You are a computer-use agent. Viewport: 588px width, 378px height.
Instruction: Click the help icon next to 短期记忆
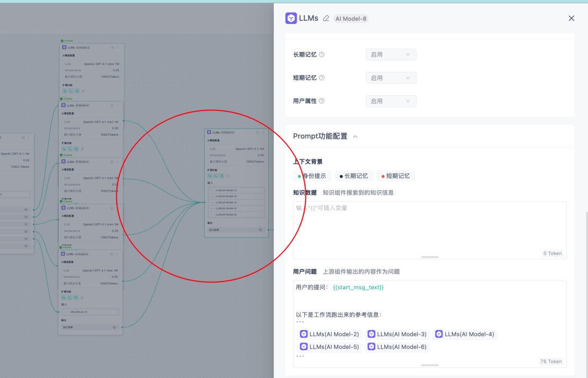[322, 78]
